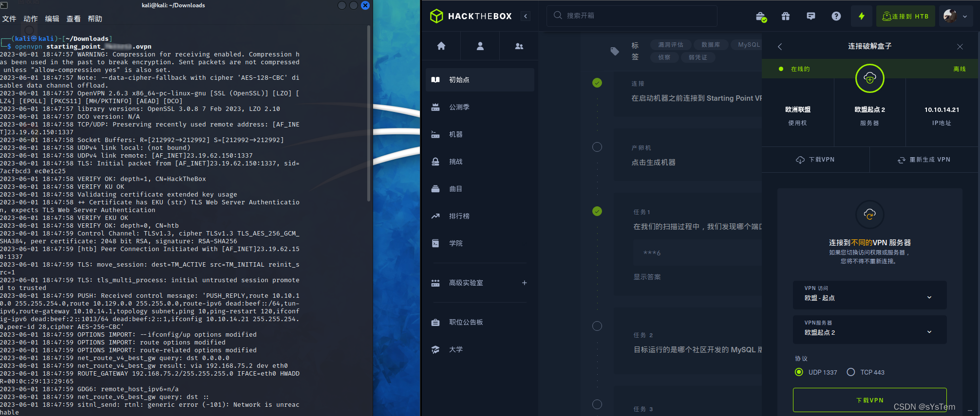
Task: Click the 离线 status label
Action: (960, 69)
